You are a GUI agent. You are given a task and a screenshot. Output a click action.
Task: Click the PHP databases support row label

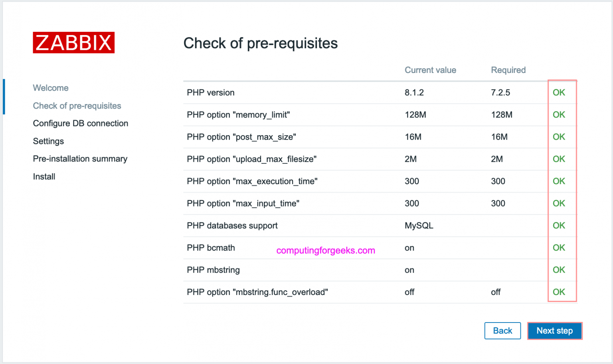tap(232, 226)
